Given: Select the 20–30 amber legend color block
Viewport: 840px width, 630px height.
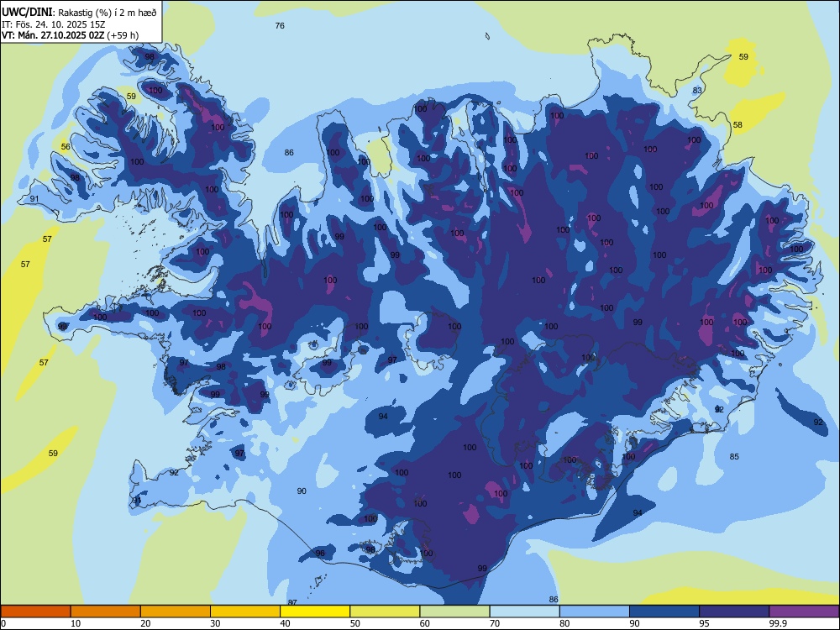Looking at the screenshot, I should pyautogui.click(x=176, y=612).
